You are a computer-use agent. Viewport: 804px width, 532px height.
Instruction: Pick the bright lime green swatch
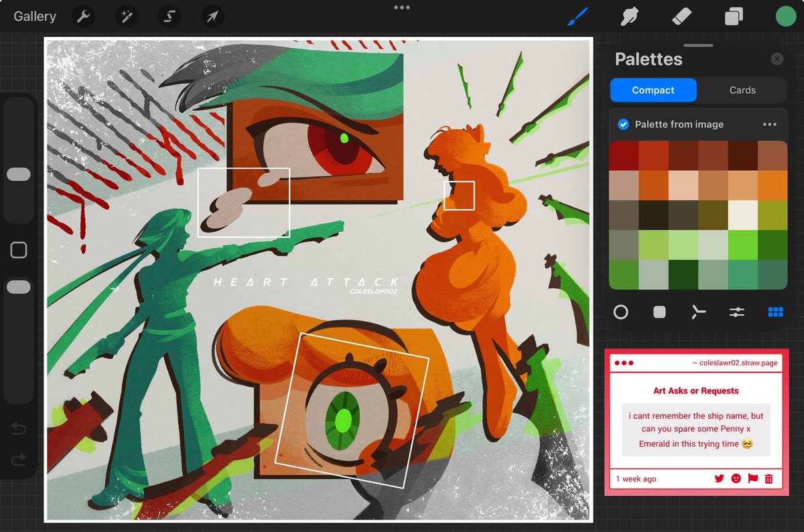(x=742, y=245)
